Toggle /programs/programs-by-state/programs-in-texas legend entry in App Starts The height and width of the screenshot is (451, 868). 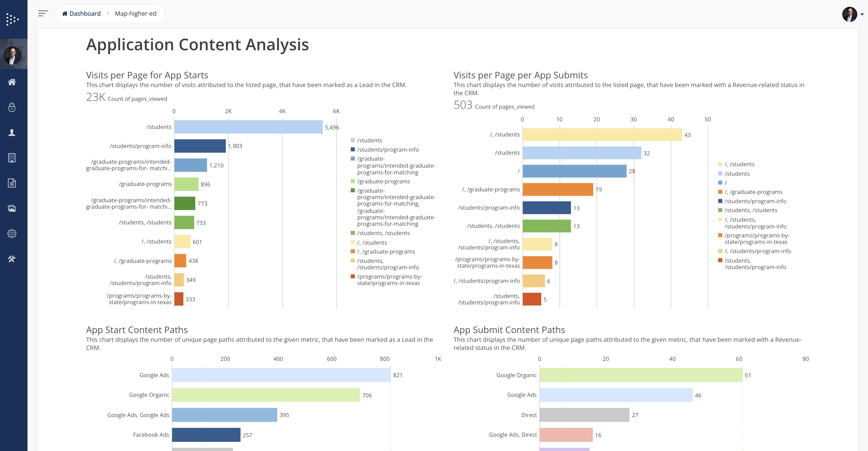coord(386,280)
